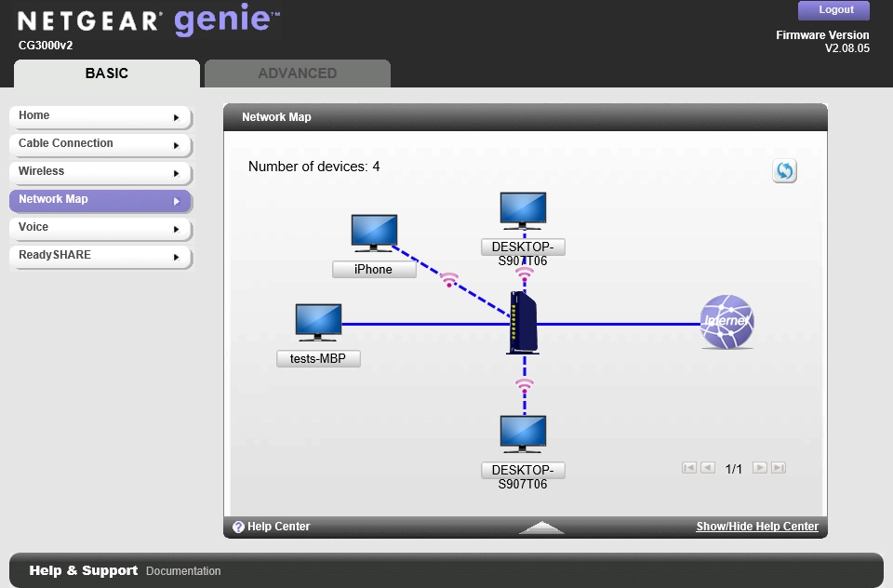Go to first page of devices
This screenshot has width=893, height=588.
(689, 468)
